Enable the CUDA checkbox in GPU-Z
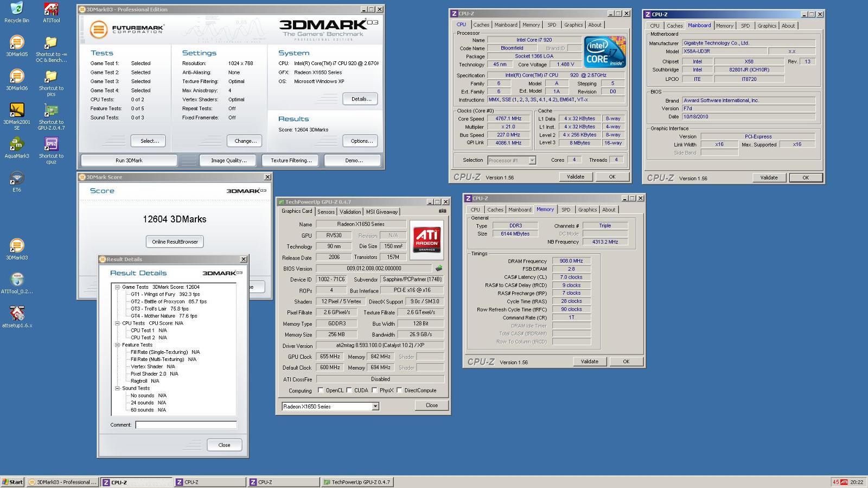Image resolution: width=868 pixels, height=488 pixels. pyautogui.click(x=349, y=390)
